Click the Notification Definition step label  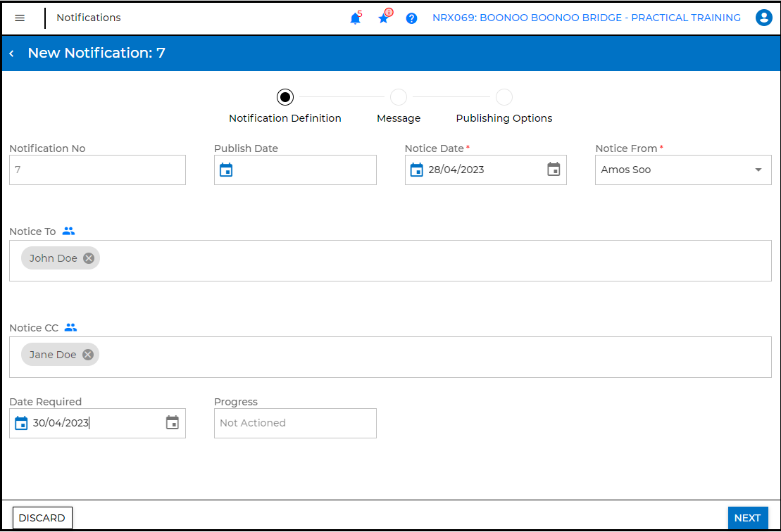(x=285, y=118)
